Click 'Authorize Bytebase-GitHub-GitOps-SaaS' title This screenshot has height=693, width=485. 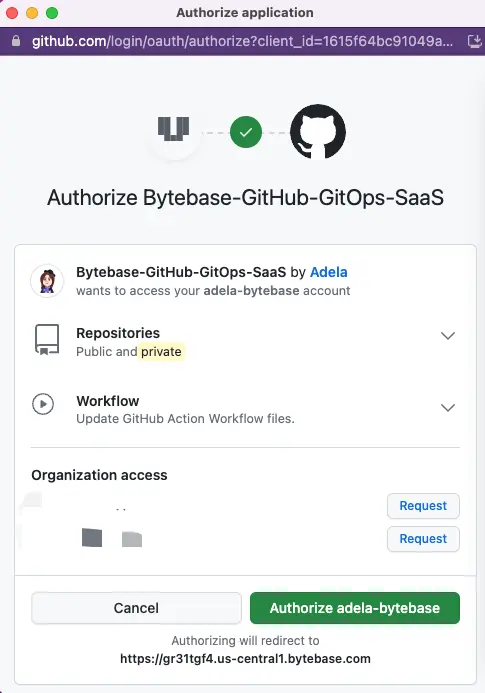pos(245,198)
